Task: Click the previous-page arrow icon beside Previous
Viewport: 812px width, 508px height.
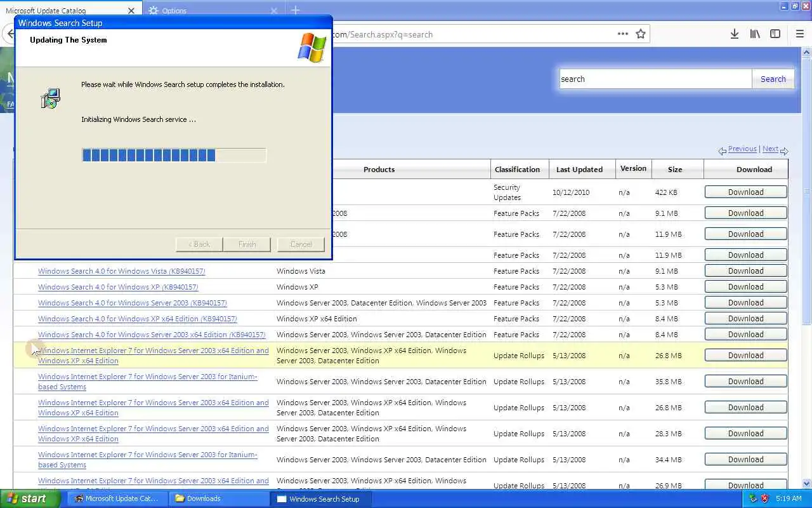Action: (722, 151)
